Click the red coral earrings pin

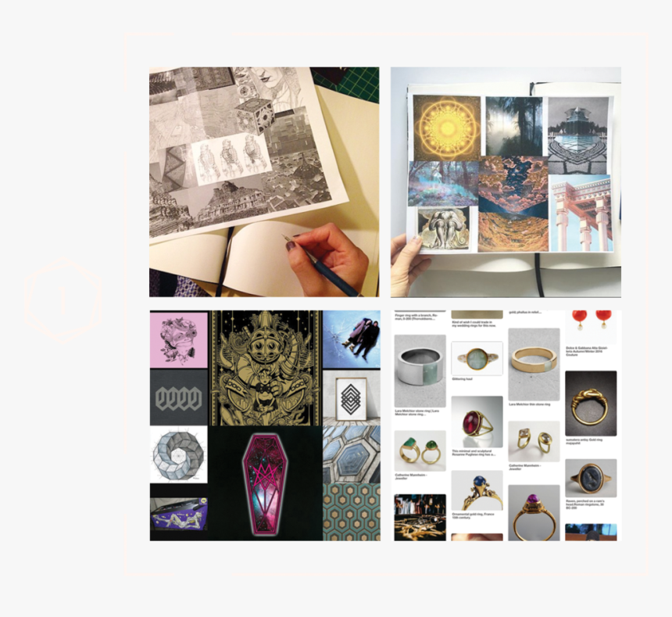click(591, 327)
